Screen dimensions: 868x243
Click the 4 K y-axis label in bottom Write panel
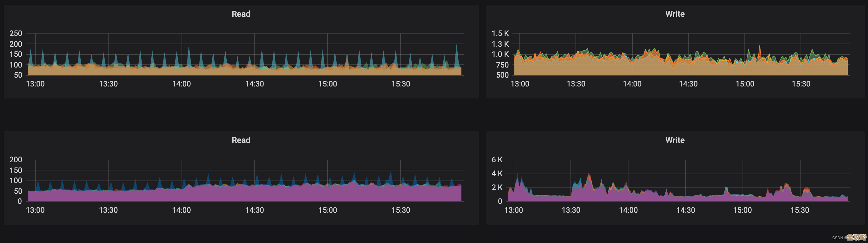click(x=497, y=174)
